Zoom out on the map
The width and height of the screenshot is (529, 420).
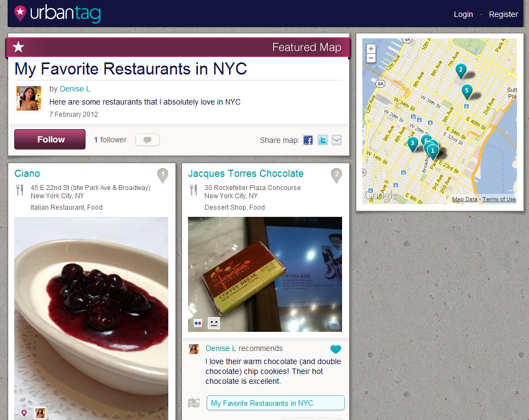[x=371, y=58]
